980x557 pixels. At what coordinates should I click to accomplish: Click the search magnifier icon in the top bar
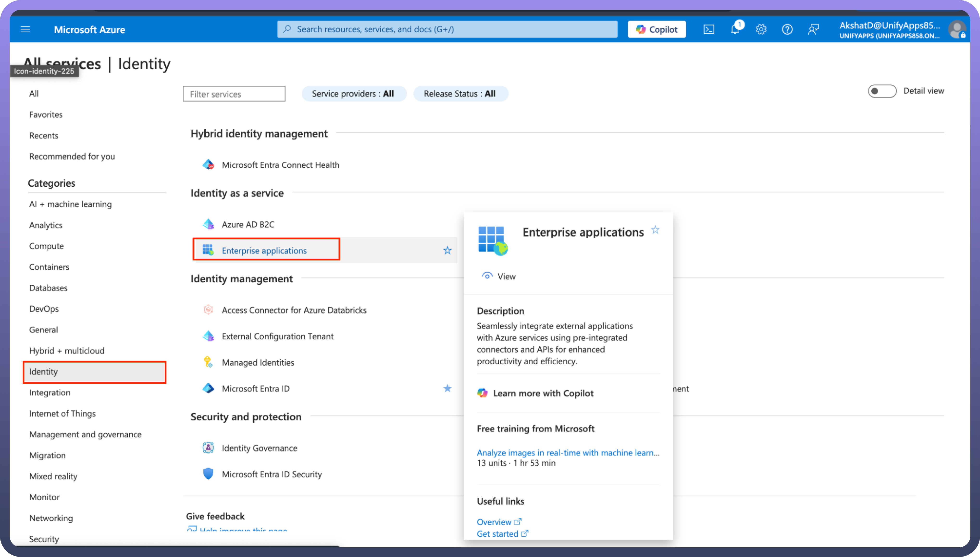(287, 29)
